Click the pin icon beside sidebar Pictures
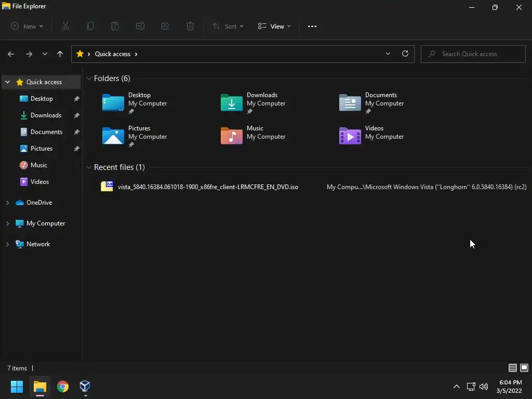 [77, 149]
